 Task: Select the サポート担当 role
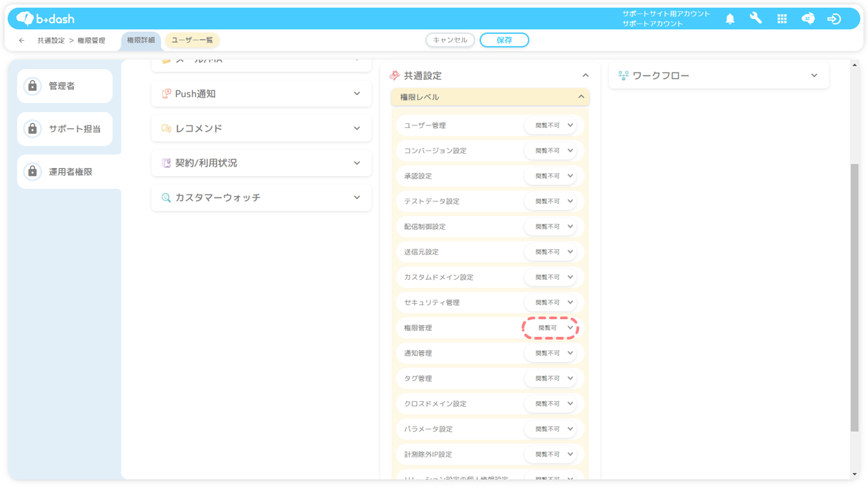click(x=65, y=129)
